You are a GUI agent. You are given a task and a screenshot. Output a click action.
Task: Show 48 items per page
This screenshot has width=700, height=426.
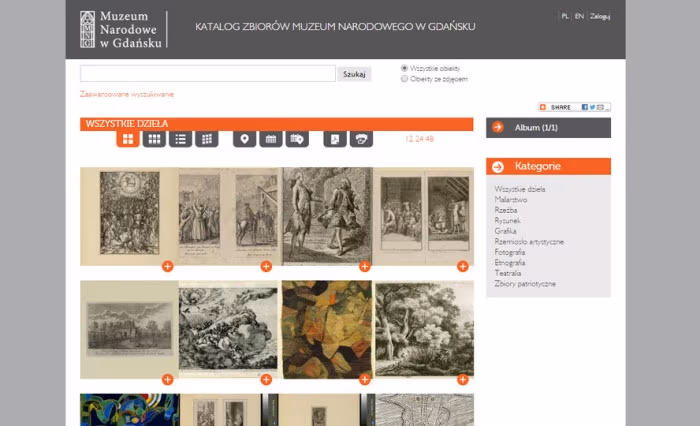(429, 139)
